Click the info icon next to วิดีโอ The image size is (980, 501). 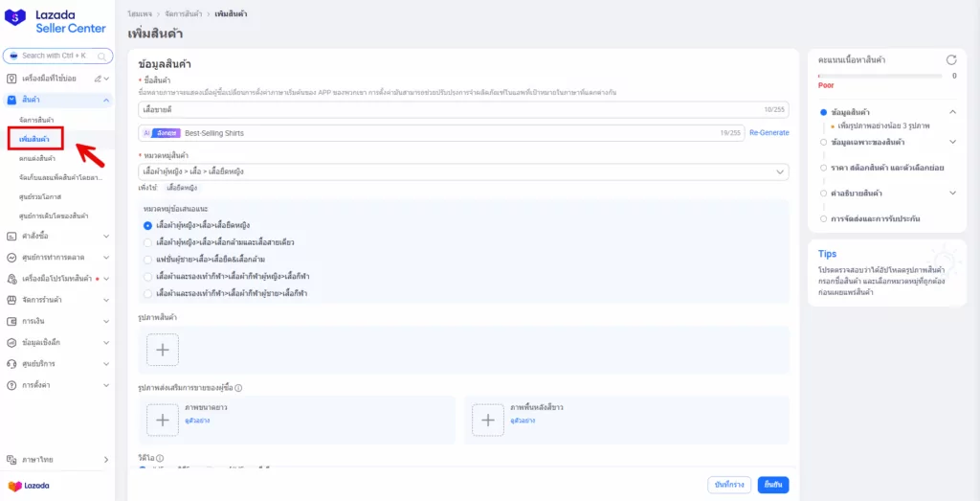coord(160,459)
